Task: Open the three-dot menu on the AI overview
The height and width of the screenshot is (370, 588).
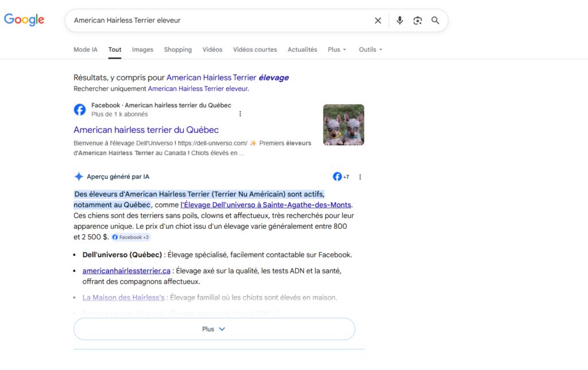Action: [x=360, y=176]
